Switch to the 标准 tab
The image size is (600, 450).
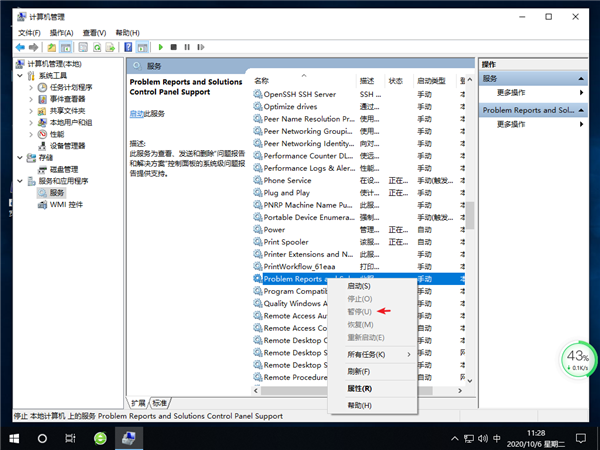[160, 401]
